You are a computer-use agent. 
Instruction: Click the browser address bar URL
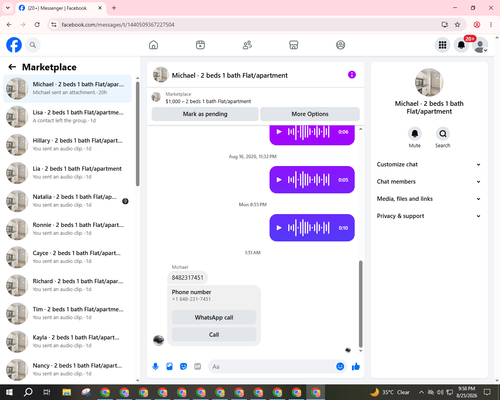click(118, 25)
